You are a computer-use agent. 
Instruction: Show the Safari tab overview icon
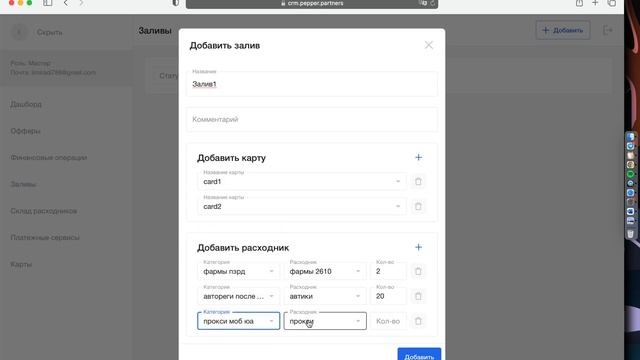pos(611,3)
